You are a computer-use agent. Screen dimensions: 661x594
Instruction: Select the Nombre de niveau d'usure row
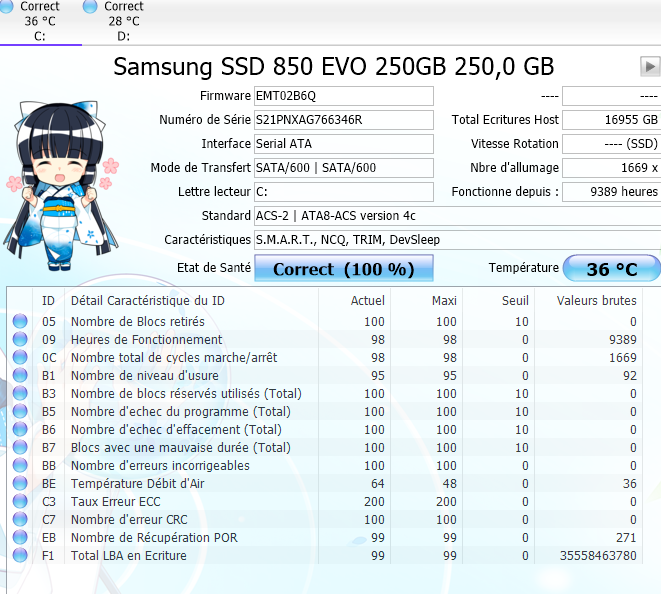pos(325,375)
